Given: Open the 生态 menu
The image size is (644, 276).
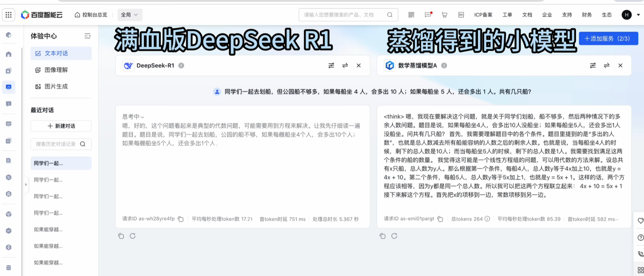Looking at the screenshot, I should (607, 15).
